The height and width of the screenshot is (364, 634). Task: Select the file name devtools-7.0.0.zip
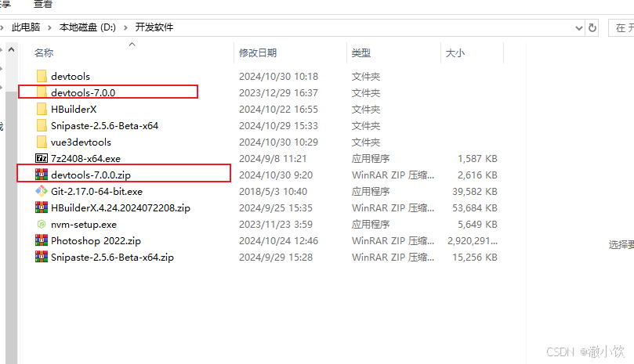[x=91, y=175]
